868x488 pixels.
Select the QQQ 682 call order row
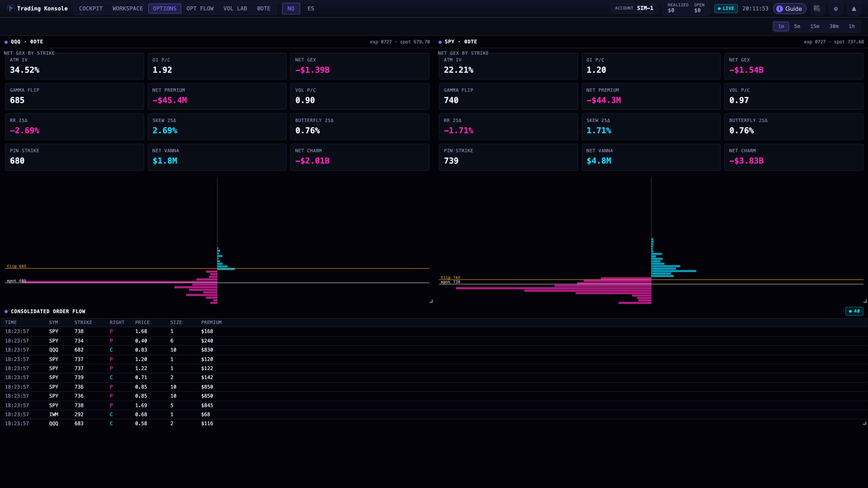[x=434, y=350]
